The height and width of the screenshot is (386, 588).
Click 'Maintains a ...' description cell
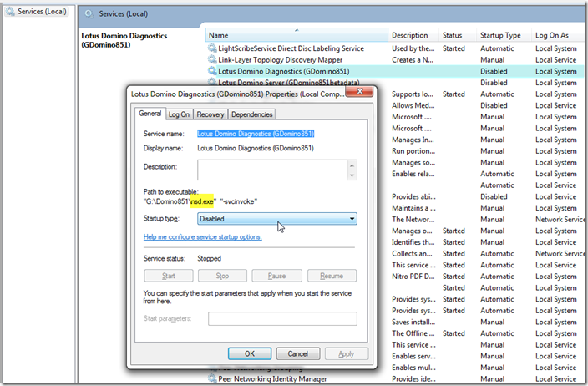point(413,208)
